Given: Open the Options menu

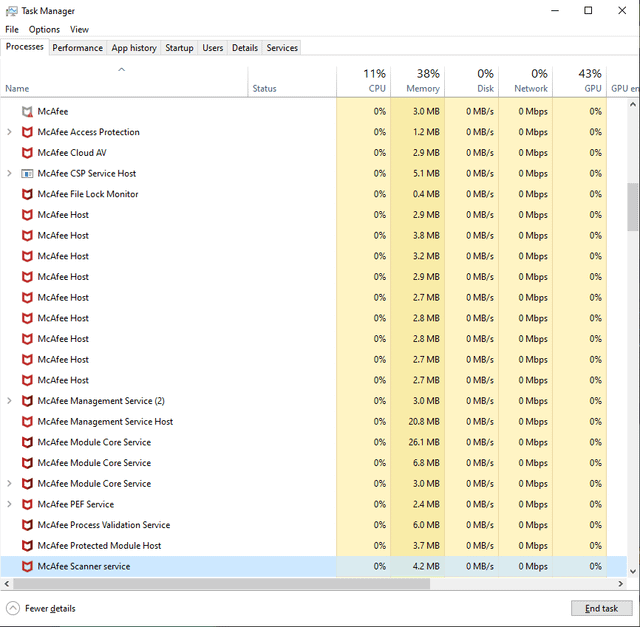Looking at the screenshot, I should [44, 29].
